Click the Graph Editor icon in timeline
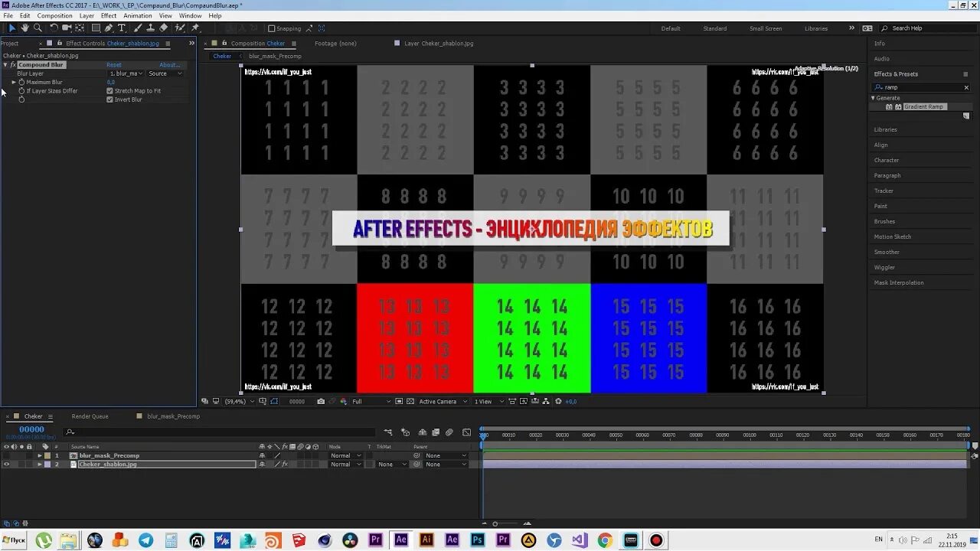This screenshot has width=980, height=551. tap(466, 432)
